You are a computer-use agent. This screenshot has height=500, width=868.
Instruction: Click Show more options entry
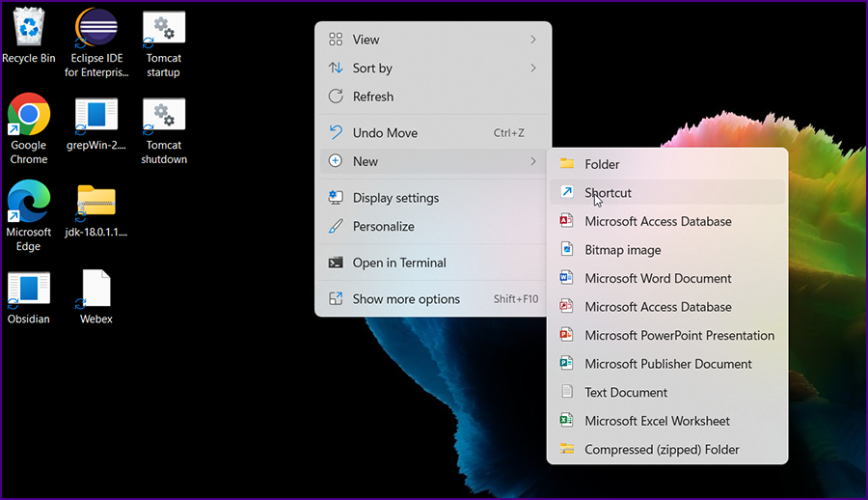tap(406, 299)
